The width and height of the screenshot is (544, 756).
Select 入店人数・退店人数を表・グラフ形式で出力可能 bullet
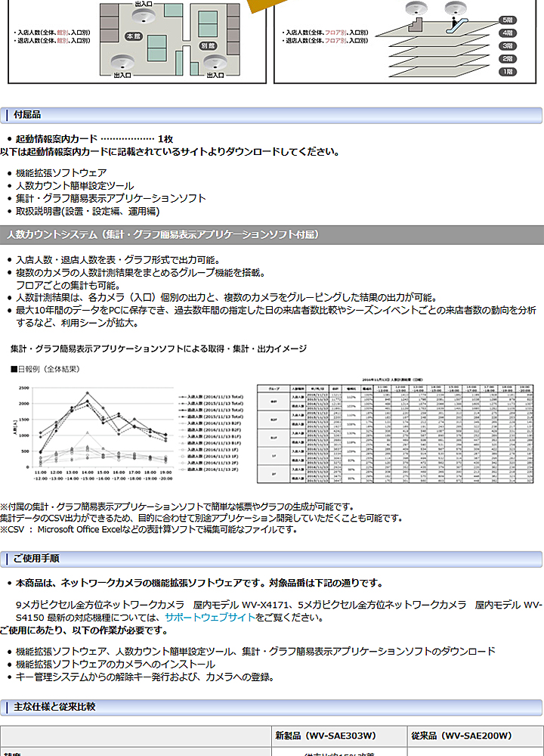tap(118, 260)
